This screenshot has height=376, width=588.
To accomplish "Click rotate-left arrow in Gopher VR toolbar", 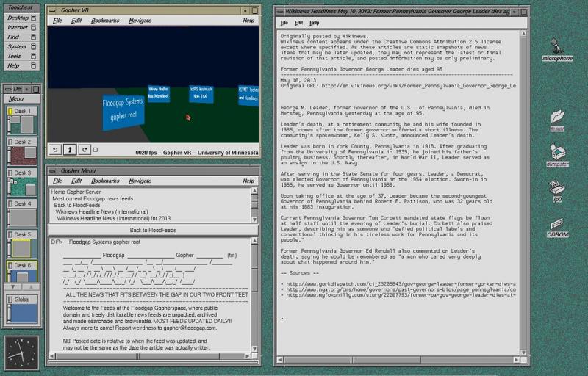I will [x=55, y=149].
